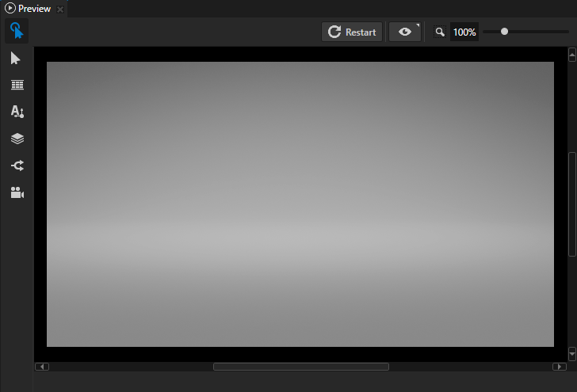
Task: Click the zoom-to-fit magnifier icon
Action: [x=440, y=32]
